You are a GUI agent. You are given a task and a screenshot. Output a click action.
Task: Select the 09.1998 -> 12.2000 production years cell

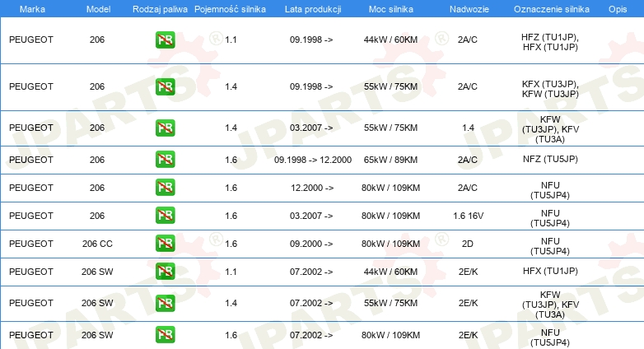coord(313,160)
